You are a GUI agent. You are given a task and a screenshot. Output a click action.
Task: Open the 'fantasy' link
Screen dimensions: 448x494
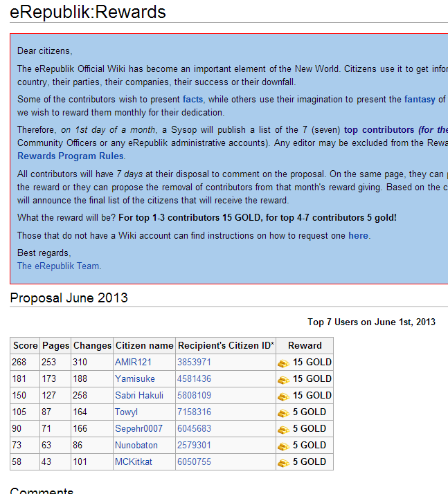[420, 99]
